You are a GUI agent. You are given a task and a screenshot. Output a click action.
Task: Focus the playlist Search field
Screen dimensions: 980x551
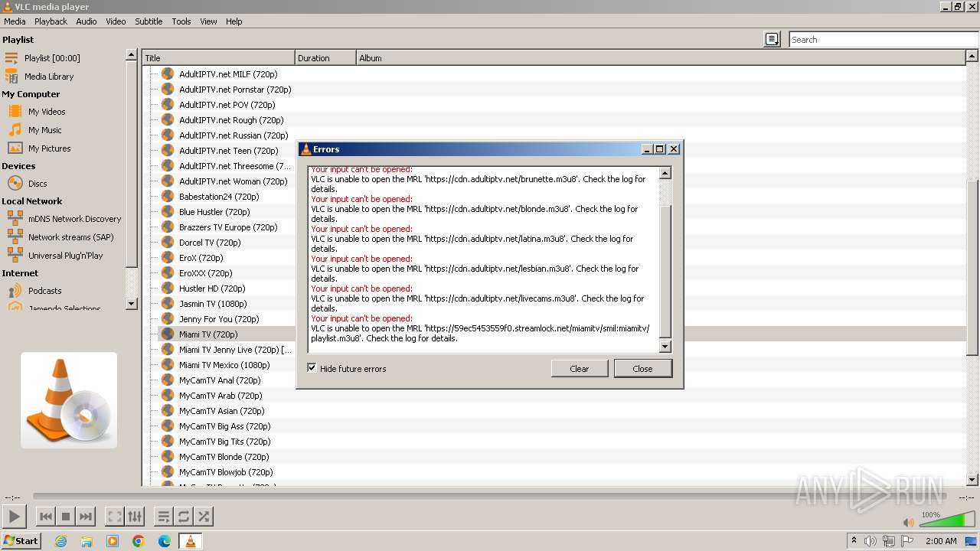[x=884, y=39]
